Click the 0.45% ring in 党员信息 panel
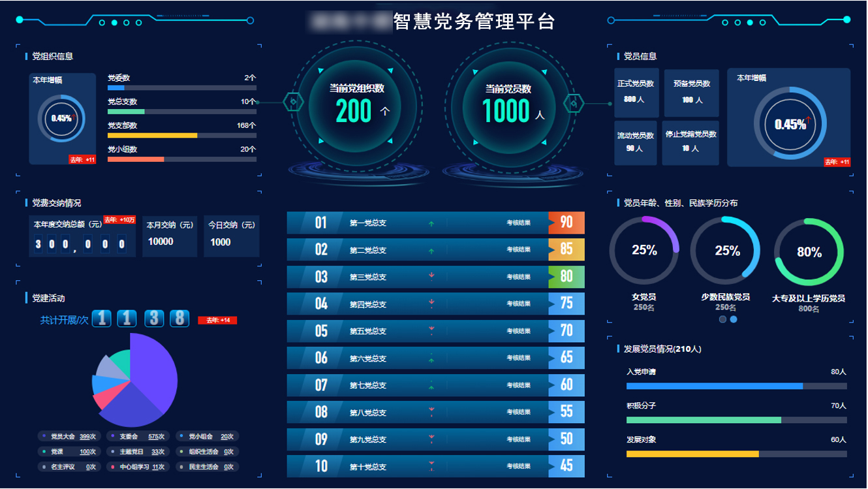This screenshot has height=489, width=868. [x=789, y=124]
